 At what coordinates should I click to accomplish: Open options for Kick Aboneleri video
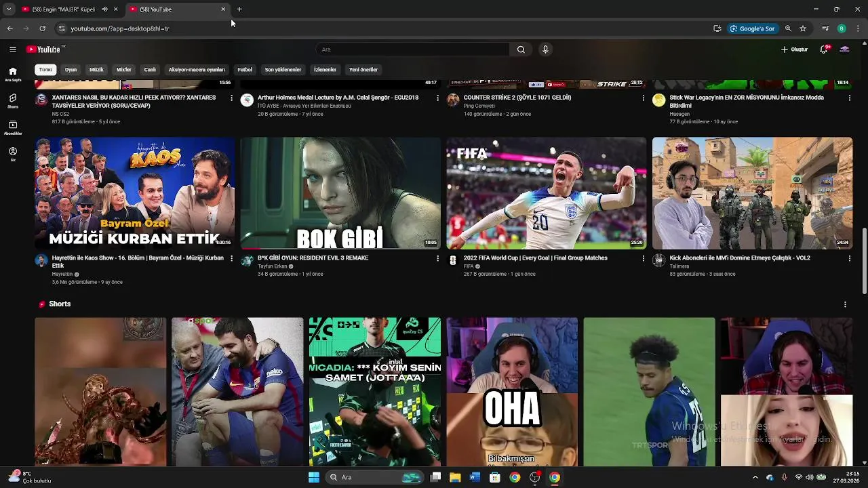849,258
